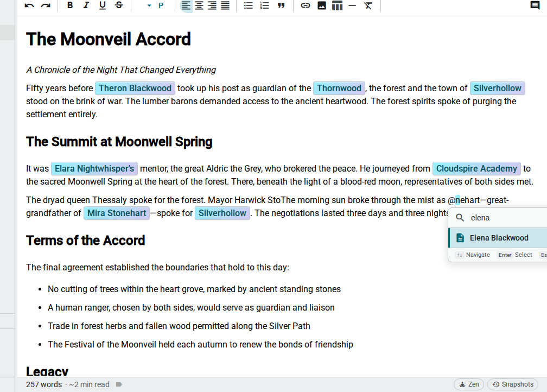The image size is (547, 392).
Task: Insert a numbered list
Action: tap(265, 5)
